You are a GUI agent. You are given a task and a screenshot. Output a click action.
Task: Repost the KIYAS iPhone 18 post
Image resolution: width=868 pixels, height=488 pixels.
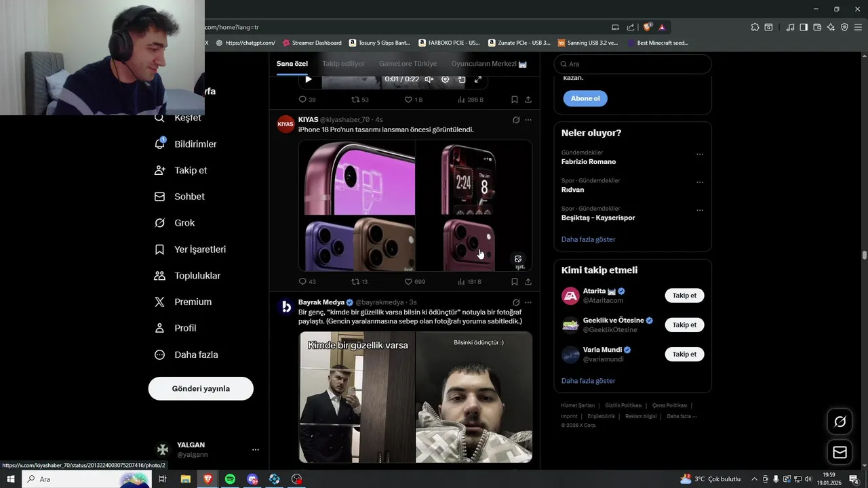[x=355, y=281]
